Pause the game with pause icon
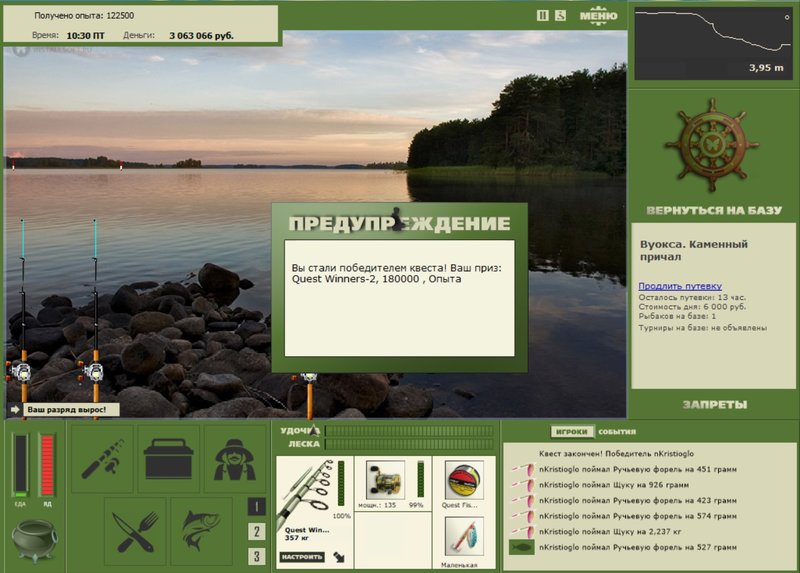 click(x=542, y=15)
